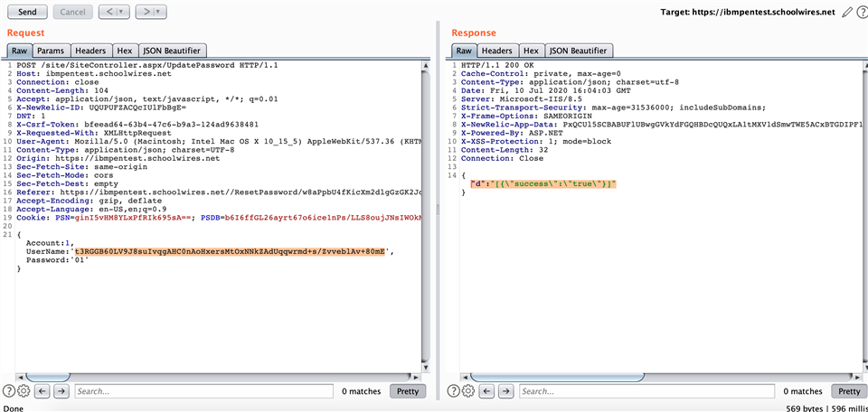Go to the next match in response search
The width and height of the screenshot is (868, 412).
point(505,391)
